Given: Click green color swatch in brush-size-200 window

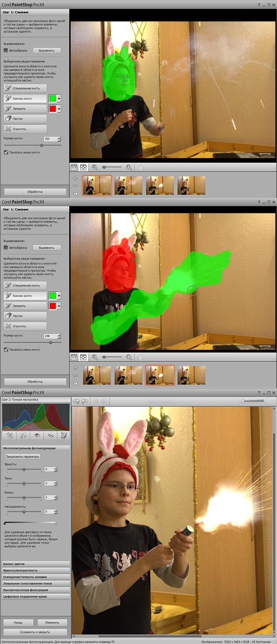Looking at the screenshot, I should 53,99.
